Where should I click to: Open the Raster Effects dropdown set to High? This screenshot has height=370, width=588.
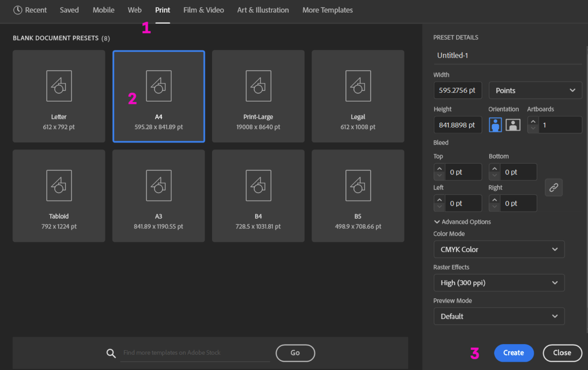coord(499,282)
